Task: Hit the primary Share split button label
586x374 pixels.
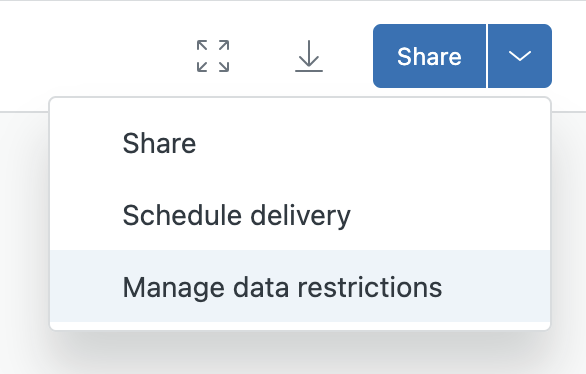Action: (x=429, y=56)
